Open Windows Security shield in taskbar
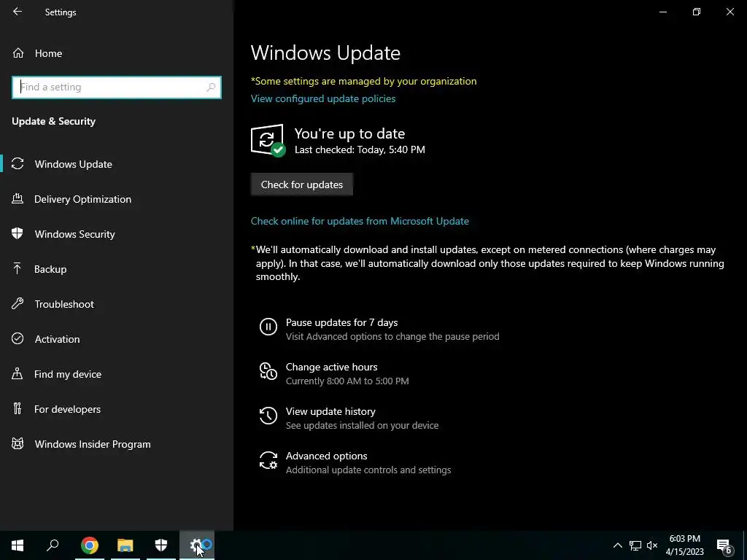Image resolution: width=747 pixels, height=560 pixels. [161, 545]
